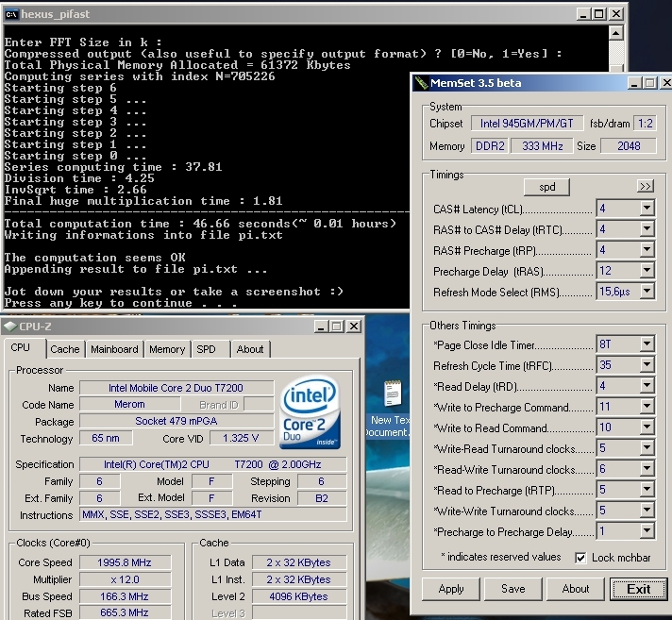672x620 pixels.
Task: Open the Refresh Mode Select dropdown
Action: coord(647,292)
